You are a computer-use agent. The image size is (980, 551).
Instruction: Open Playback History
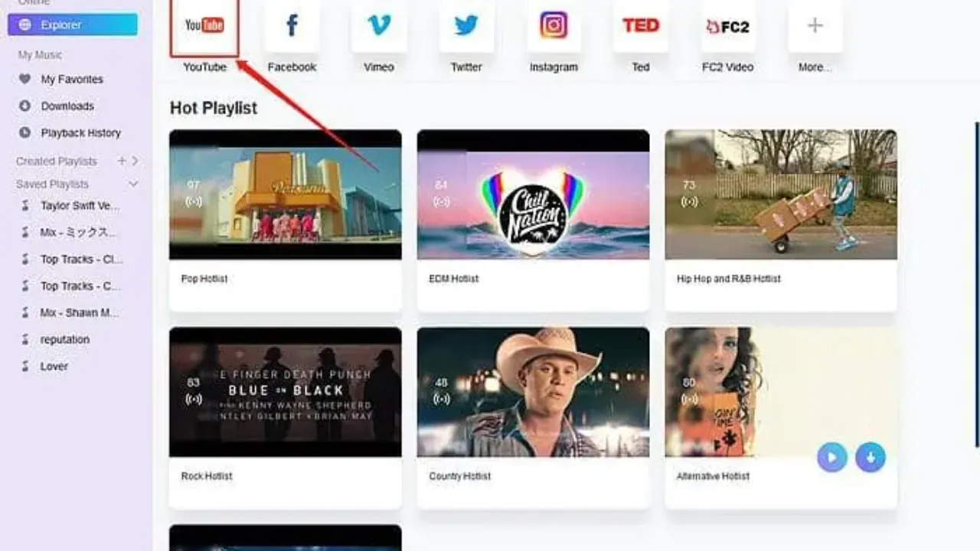81,132
